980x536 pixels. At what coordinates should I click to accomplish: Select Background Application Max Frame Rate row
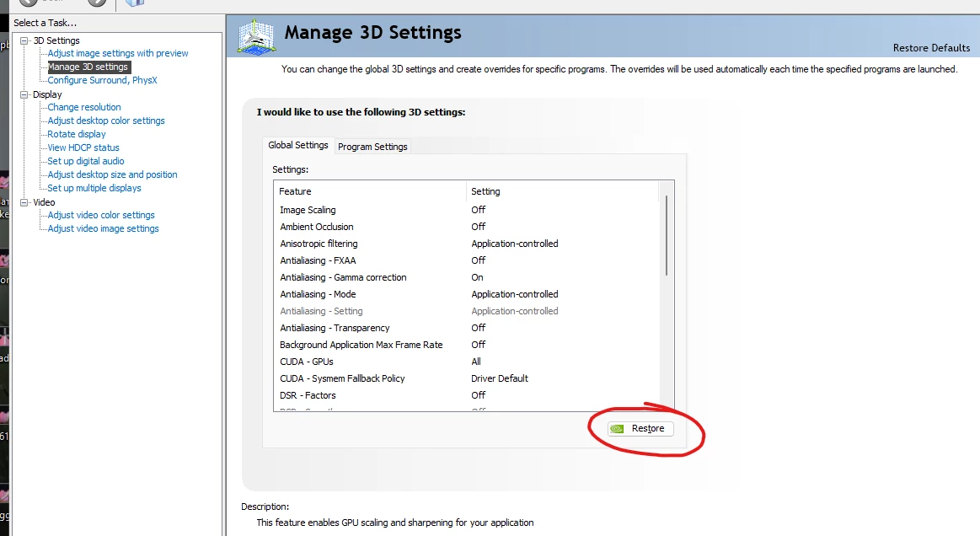click(x=466, y=346)
